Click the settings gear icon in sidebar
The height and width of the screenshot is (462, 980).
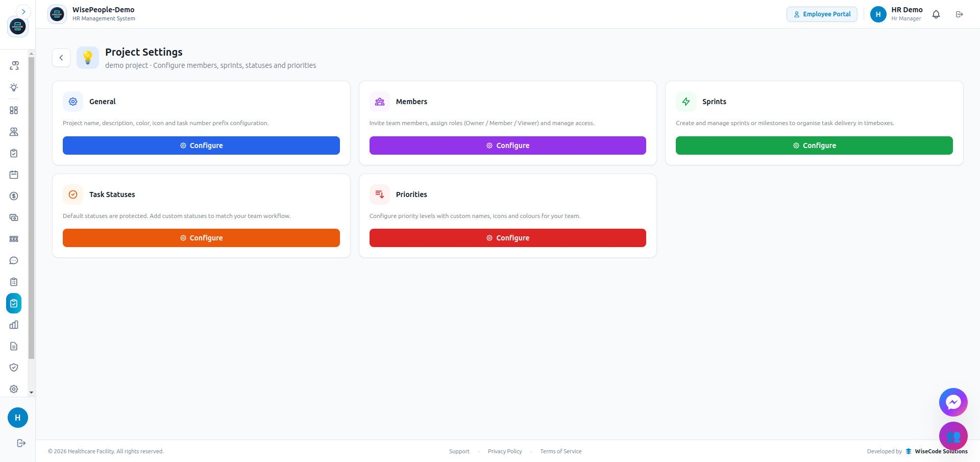point(14,389)
